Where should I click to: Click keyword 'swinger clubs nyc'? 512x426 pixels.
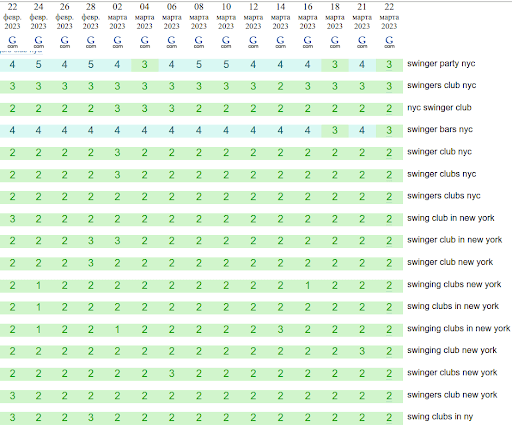(x=441, y=174)
